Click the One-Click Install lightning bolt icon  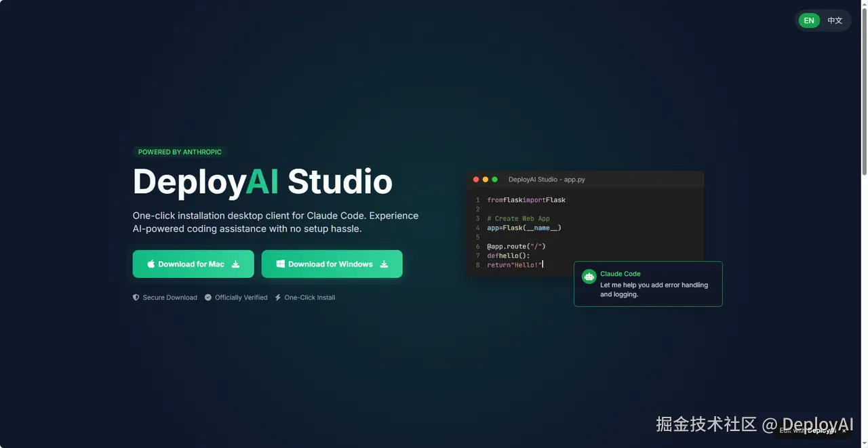click(x=278, y=298)
